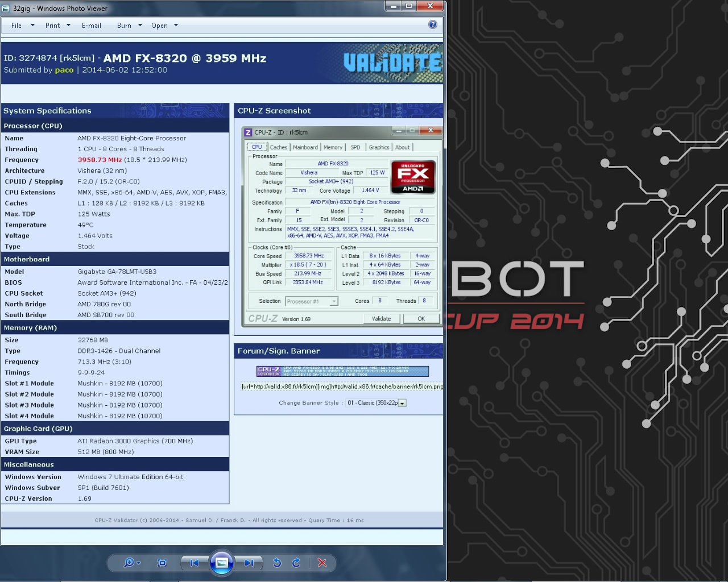
Task: Choose E-mail in the toolbar
Action: tap(92, 25)
